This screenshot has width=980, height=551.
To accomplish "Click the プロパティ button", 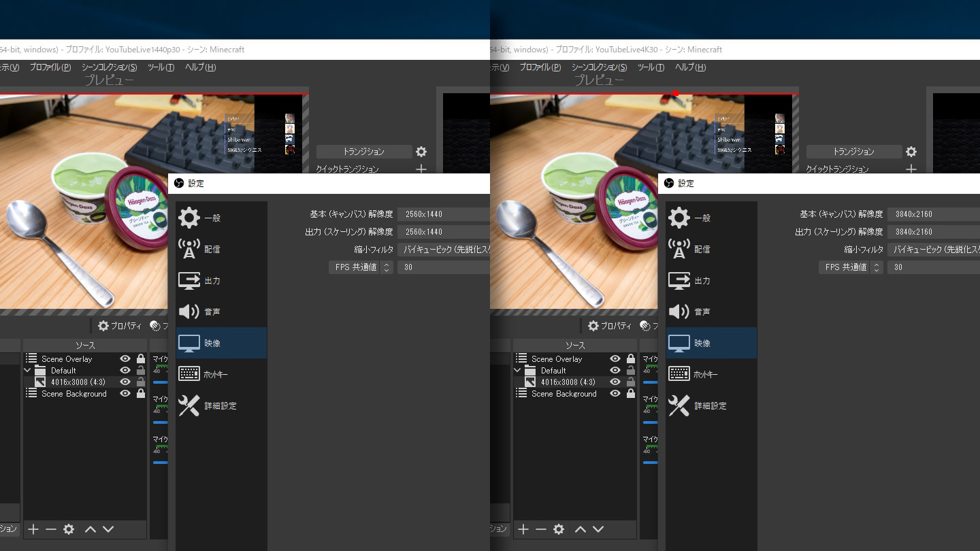I will pos(120,326).
